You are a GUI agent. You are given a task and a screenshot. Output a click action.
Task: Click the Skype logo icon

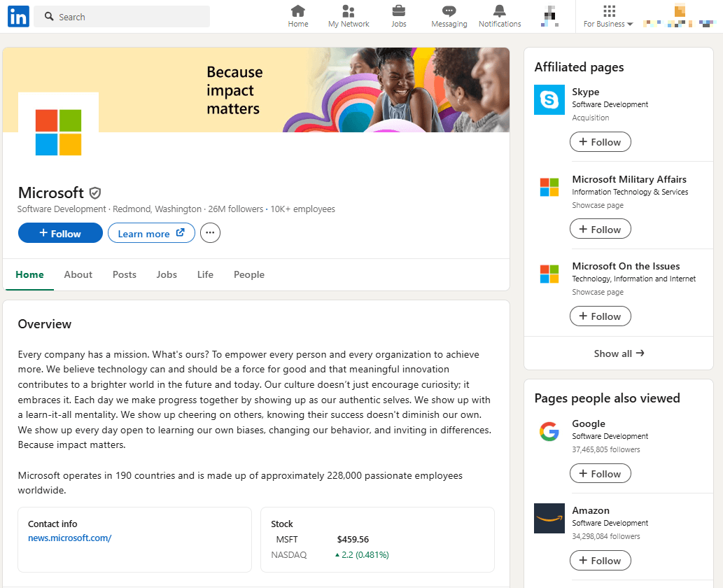[549, 99]
